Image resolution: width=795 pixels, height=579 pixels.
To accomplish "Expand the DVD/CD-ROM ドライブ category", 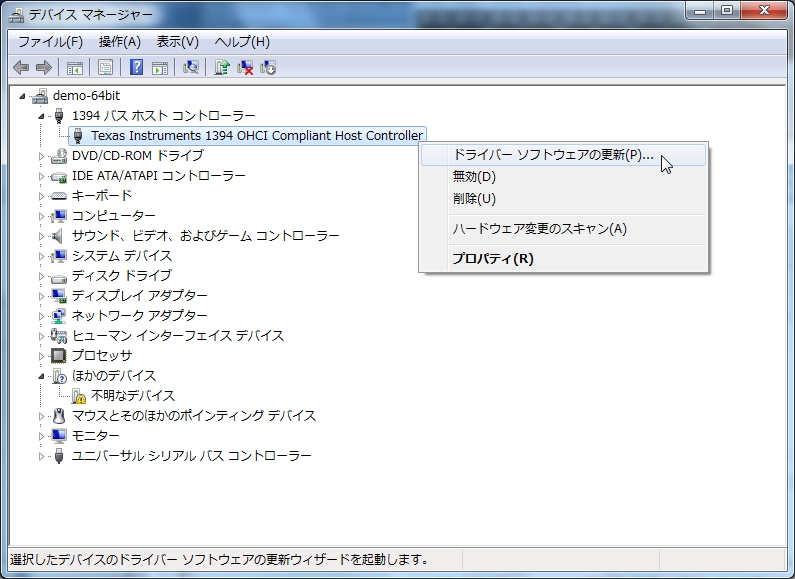I will [42, 156].
